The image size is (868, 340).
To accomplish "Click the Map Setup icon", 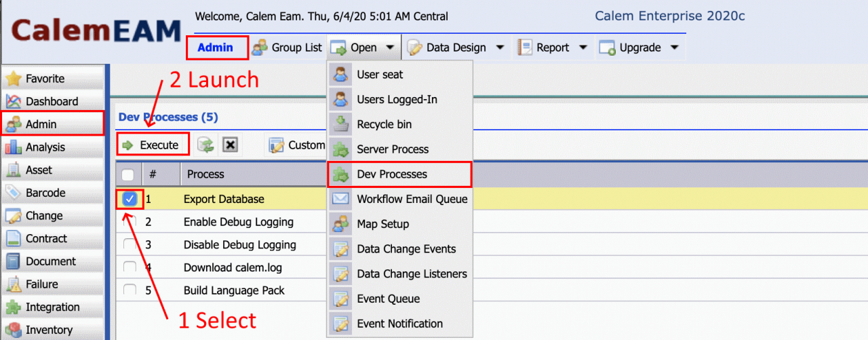I will (x=340, y=224).
